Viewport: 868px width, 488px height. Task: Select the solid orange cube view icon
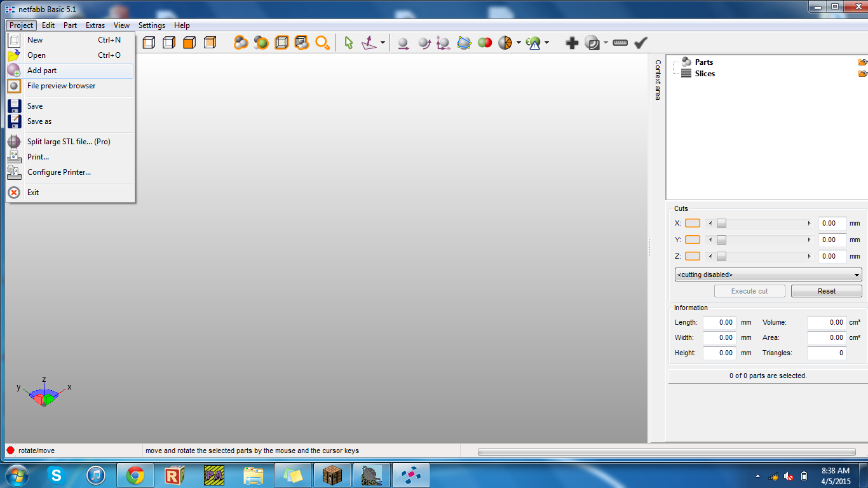[189, 43]
